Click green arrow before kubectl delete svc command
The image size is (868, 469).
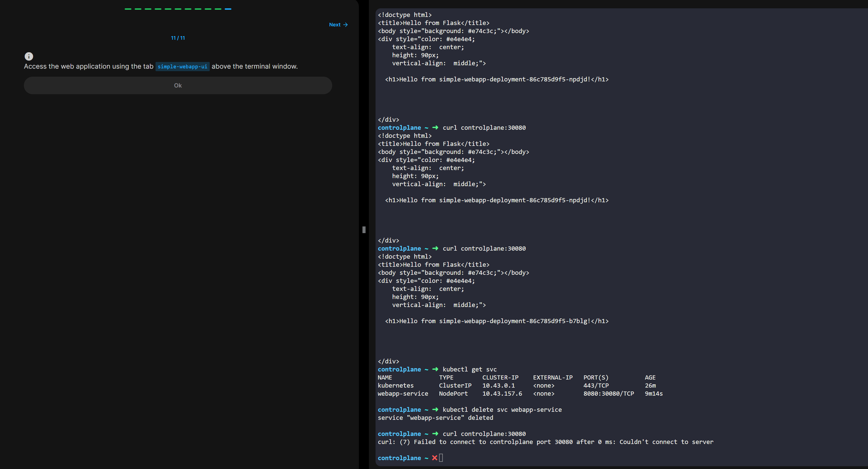pyautogui.click(x=435, y=410)
